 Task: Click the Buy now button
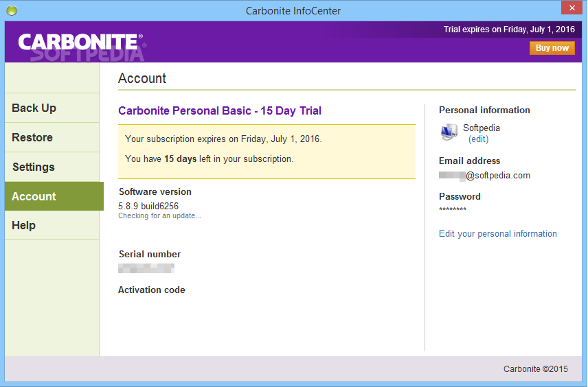tap(552, 48)
